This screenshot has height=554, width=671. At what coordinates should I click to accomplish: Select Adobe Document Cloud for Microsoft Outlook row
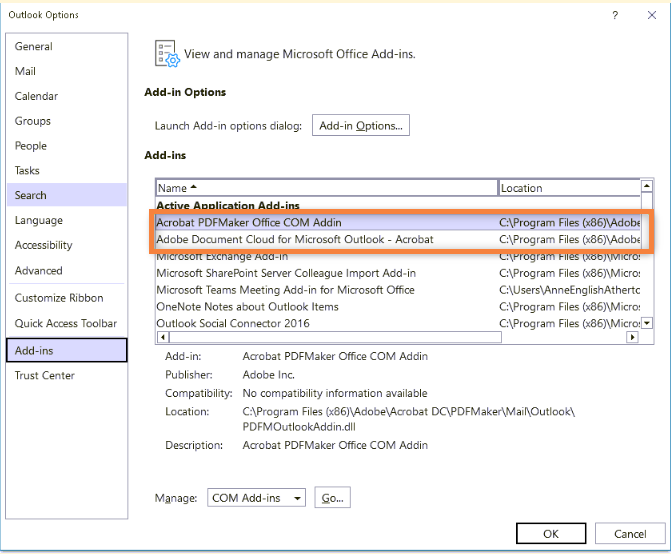point(398,239)
